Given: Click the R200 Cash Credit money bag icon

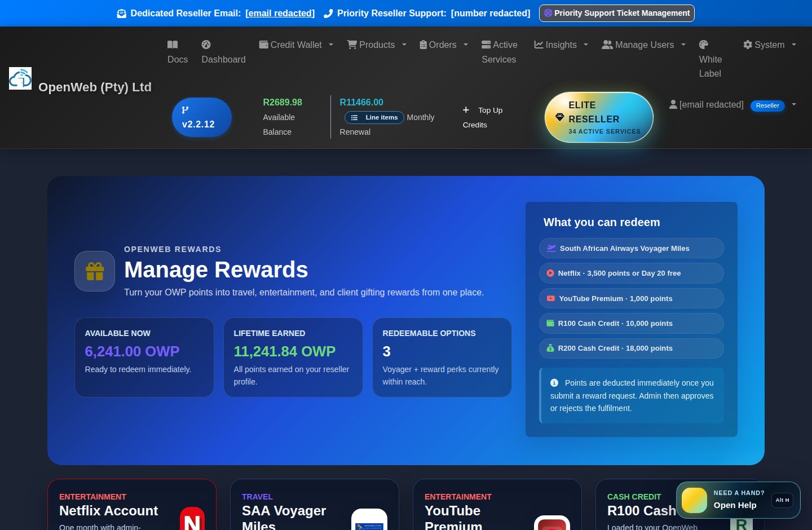Looking at the screenshot, I should coord(550,348).
